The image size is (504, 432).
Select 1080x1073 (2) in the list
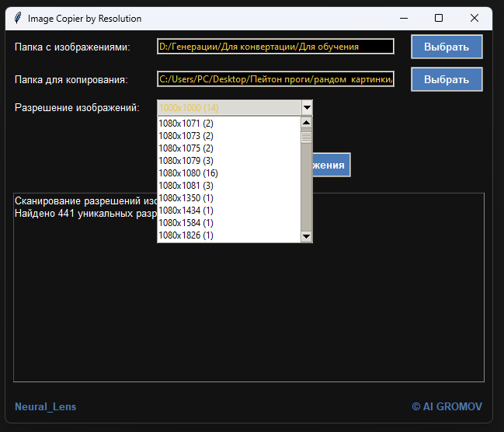(229, 136)
